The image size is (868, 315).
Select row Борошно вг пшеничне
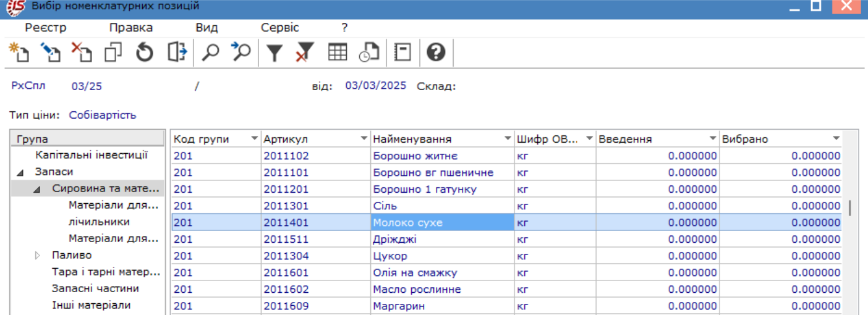506,172
